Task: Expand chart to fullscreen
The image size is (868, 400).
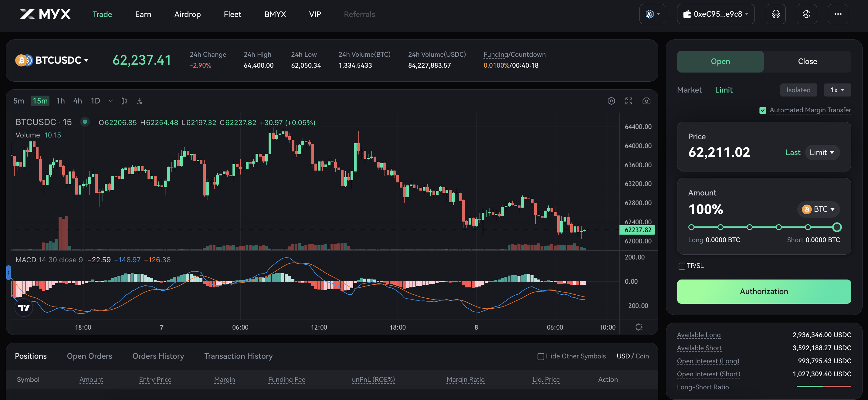Action: [629, 101]
